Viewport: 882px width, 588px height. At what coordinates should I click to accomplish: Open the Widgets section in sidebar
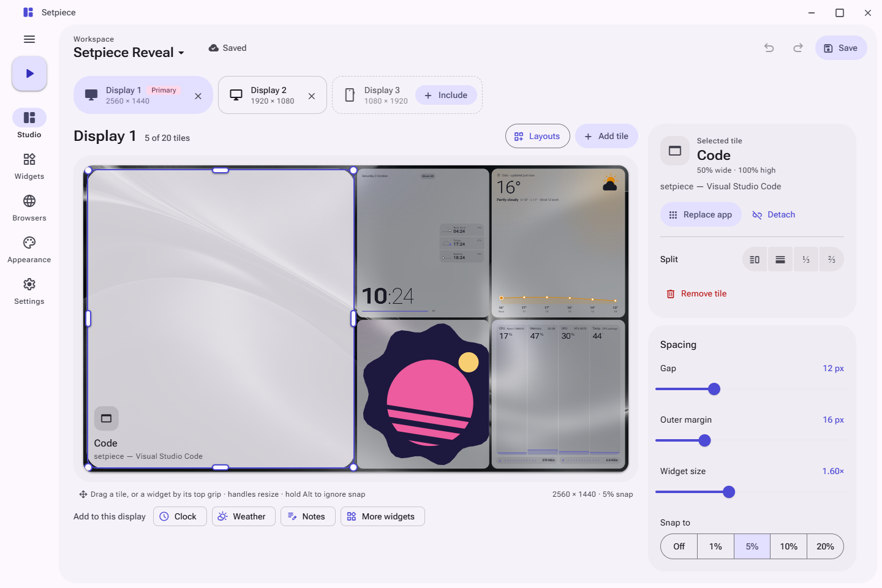pos(29,166)
